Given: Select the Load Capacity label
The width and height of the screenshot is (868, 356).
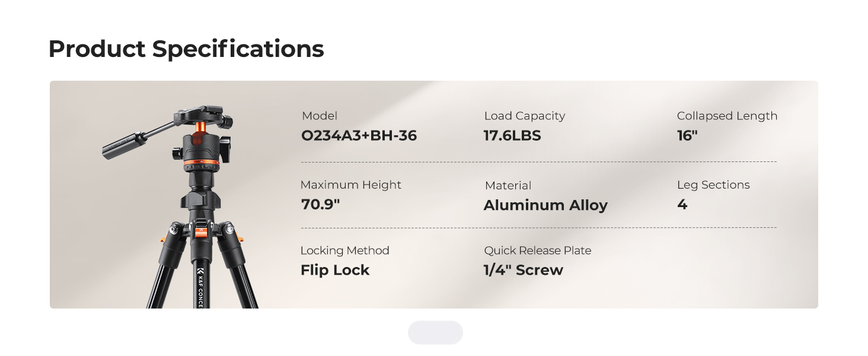Looking at the screenshot, I should tap(525, 116).
